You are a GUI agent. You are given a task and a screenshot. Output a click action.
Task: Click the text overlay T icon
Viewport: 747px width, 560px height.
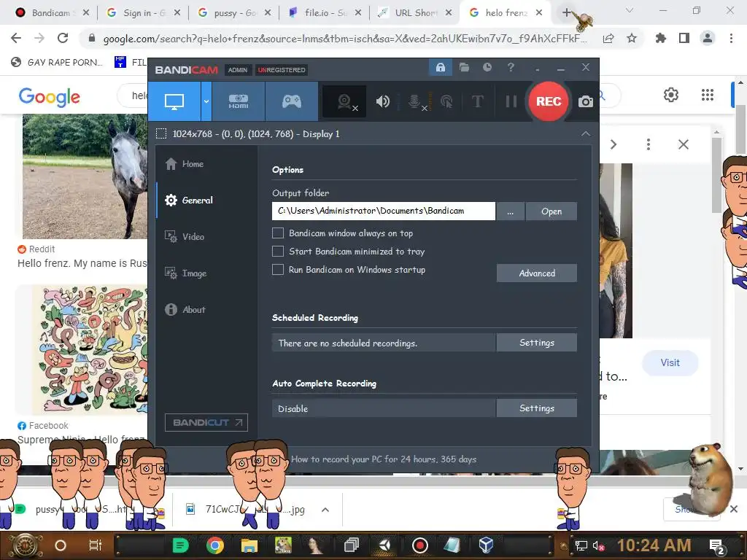pyautogui.click(x=477, y=101)
